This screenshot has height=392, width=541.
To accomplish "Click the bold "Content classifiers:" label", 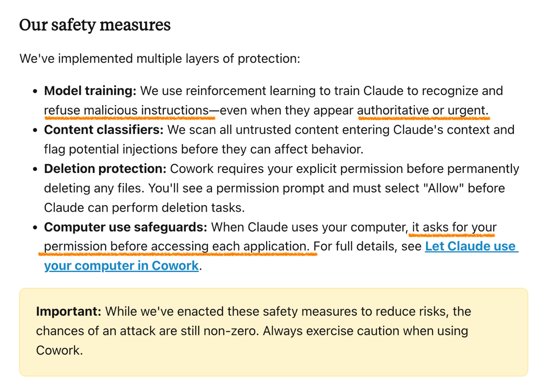I will click(104, 130).
